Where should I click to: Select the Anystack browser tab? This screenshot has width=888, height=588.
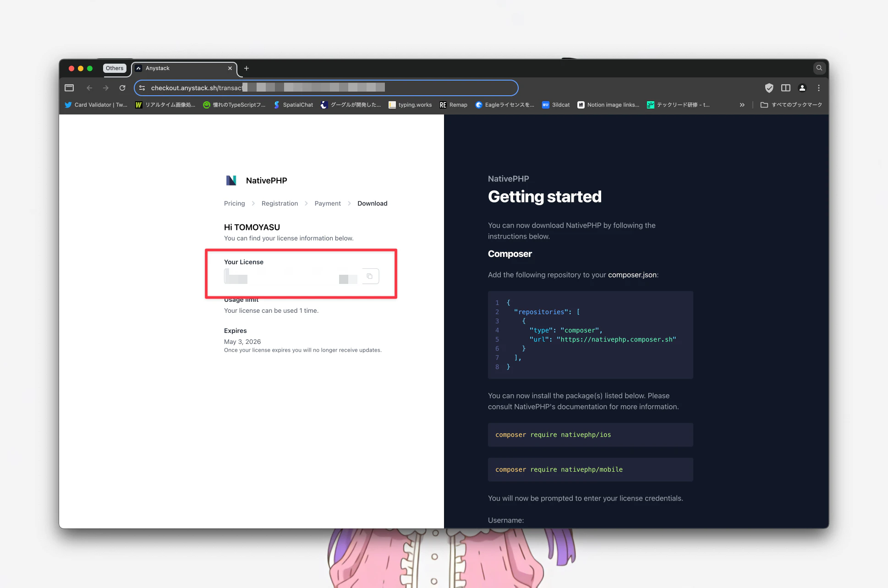(x=184, y=68)
